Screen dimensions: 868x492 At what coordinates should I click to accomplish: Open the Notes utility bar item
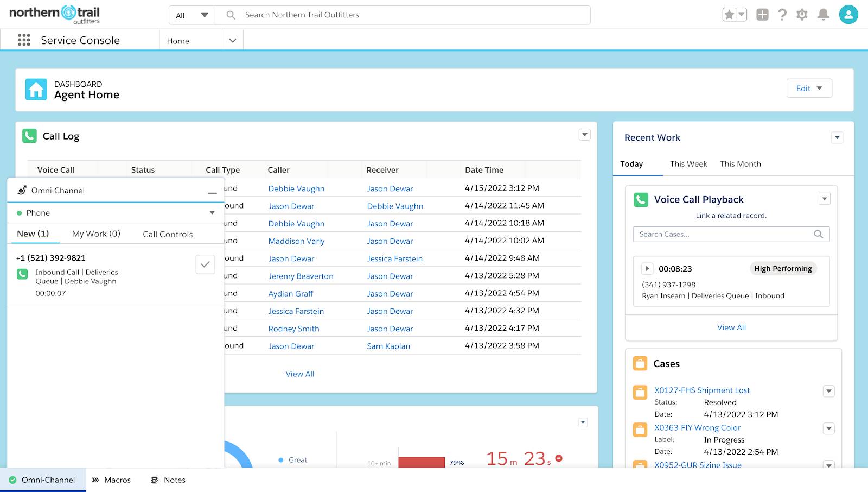point(168,480)
